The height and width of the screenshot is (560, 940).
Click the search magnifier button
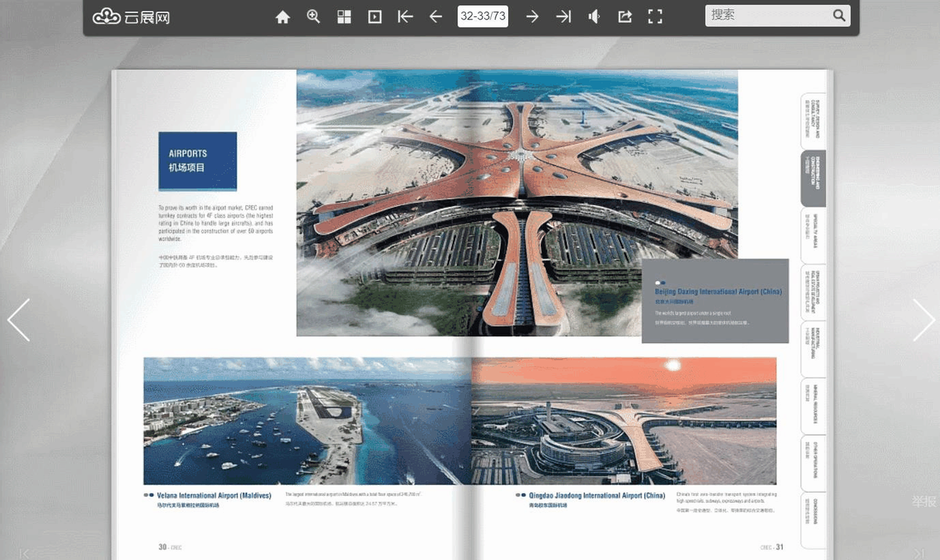(x=839, y=15)
